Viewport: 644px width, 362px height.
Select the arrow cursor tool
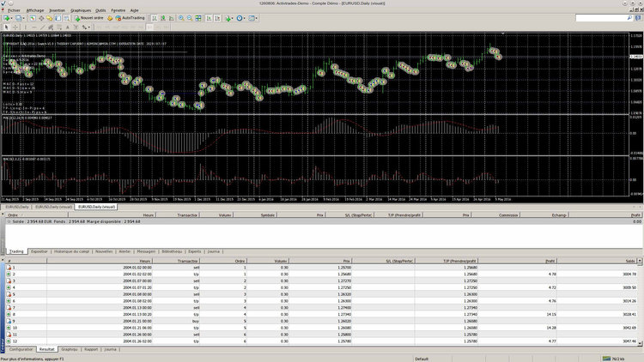[x=7, y=26]
